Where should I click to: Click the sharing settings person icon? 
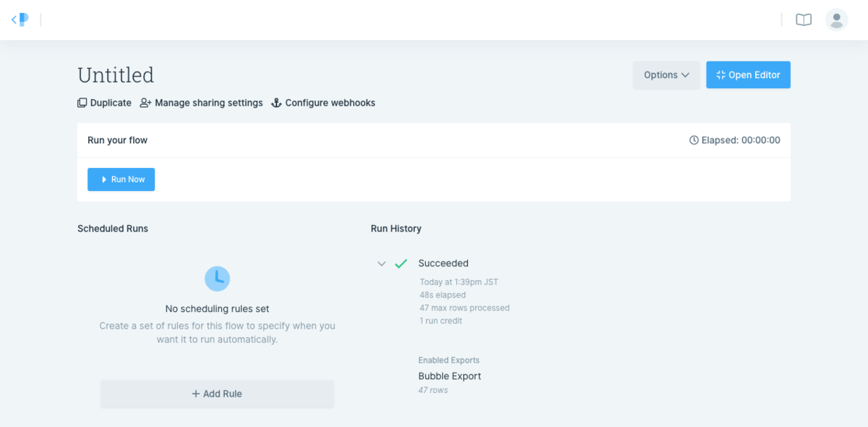[146, 103]
